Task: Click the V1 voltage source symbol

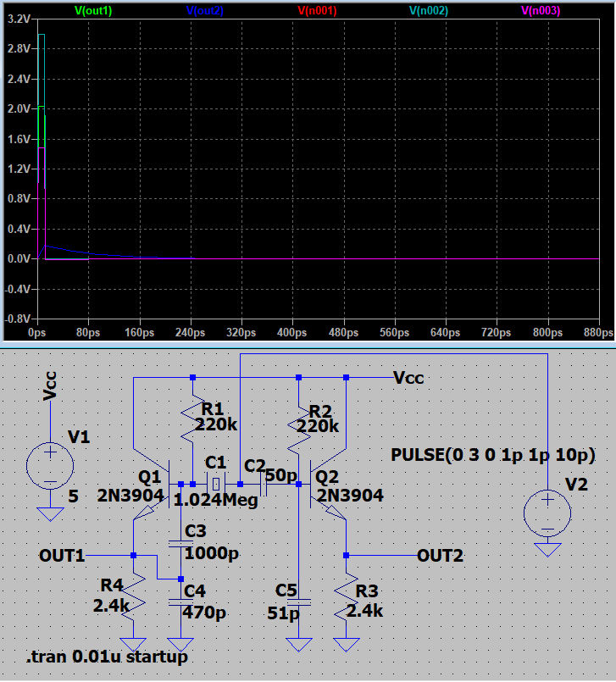Action: [x=50, y=465]
